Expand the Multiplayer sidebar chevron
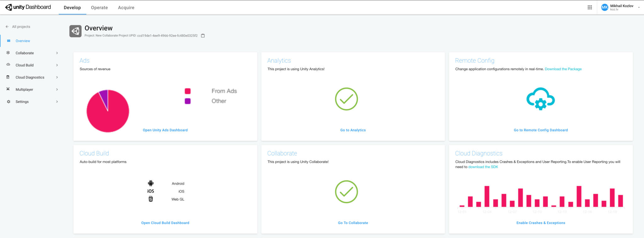 [57, 89]
